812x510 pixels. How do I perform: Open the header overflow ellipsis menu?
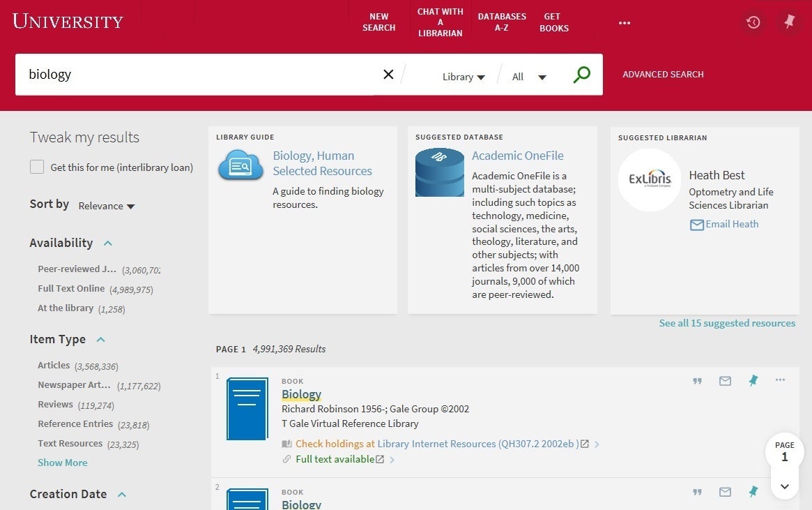coord(624,23)
